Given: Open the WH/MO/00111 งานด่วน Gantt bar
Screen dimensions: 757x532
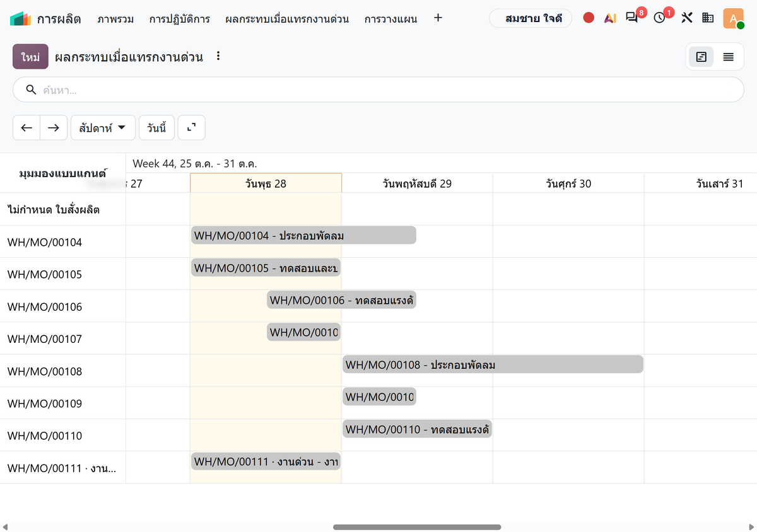Looking at the screenshot, I should click(266, 461).
